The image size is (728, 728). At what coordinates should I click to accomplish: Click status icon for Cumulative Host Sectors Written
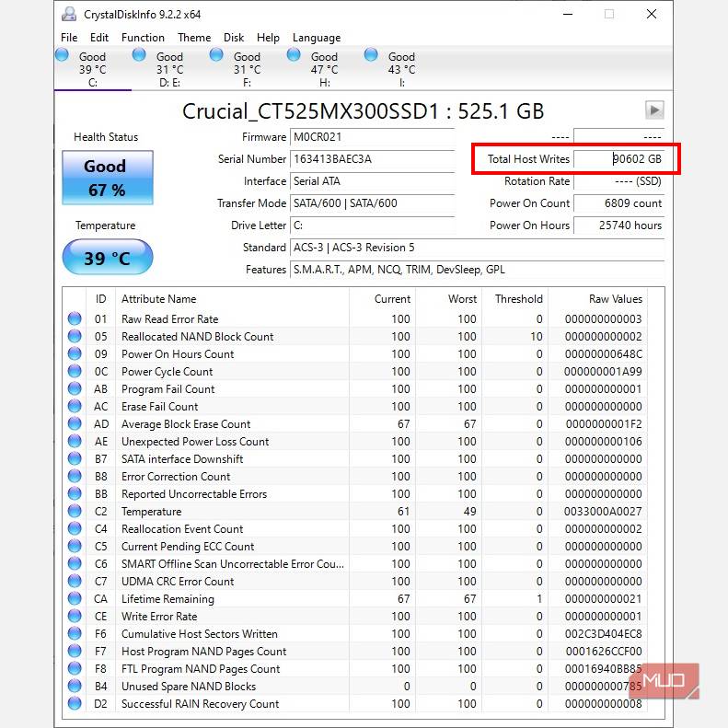(75, 633)
